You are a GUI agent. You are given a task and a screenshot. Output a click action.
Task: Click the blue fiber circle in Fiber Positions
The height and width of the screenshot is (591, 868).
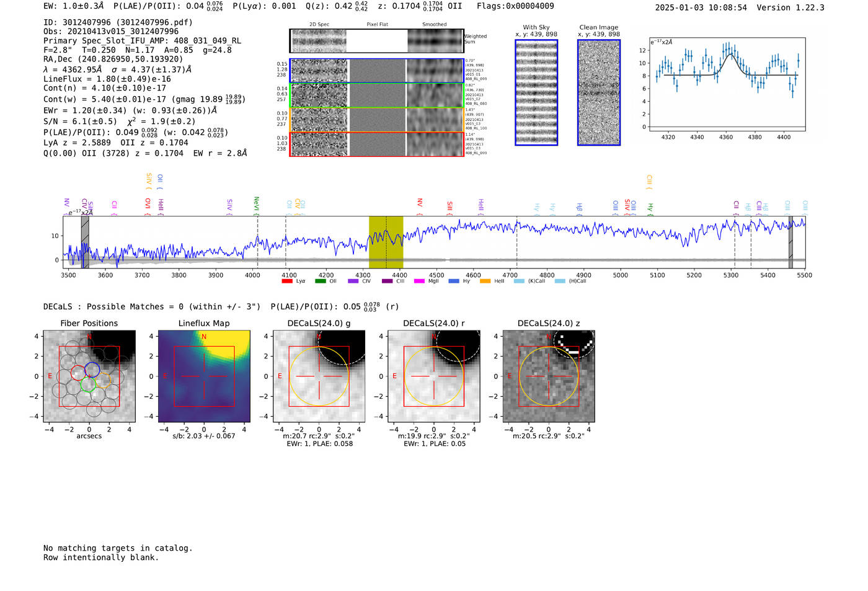point(92,369)
